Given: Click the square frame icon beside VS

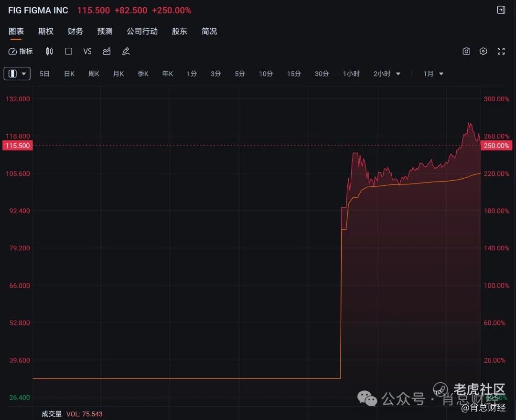Looking at the screenshot, I should pos(68,51).
